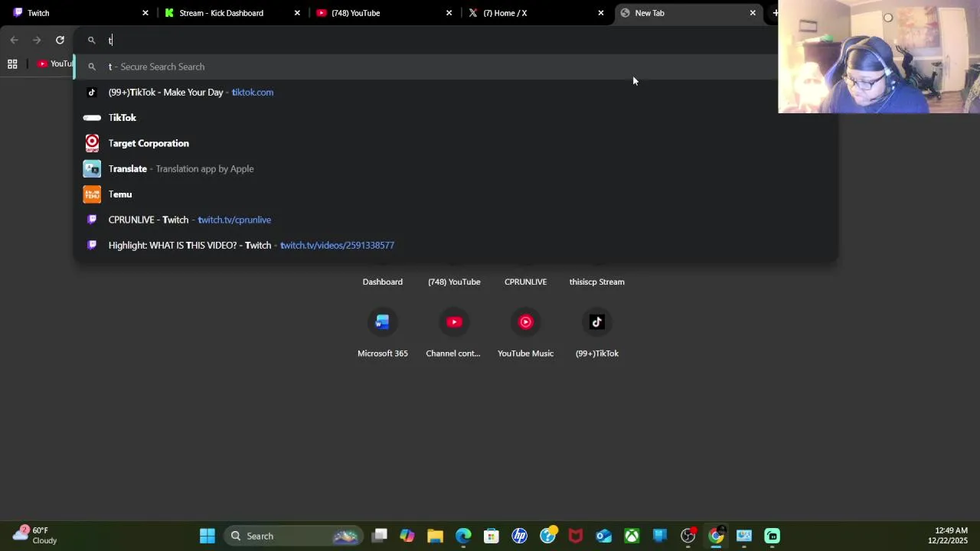Open Google Chrome from the taskbar

[716, 536]
